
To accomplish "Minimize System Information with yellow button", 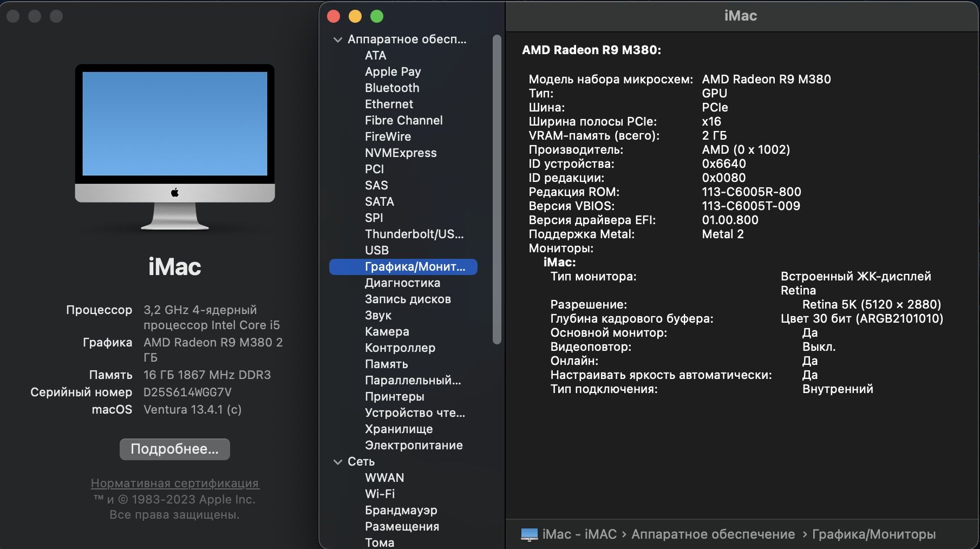I will [355, 16].
